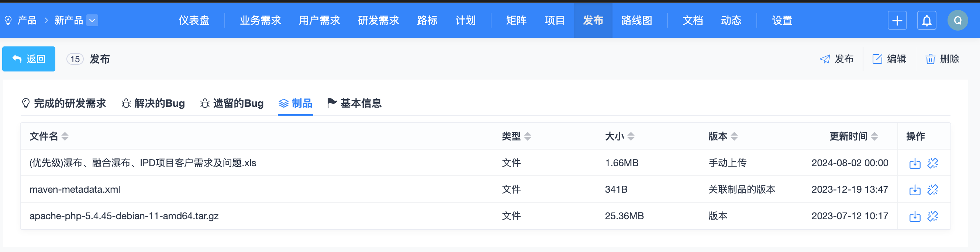The width and height of the screenshot is (980, 252).
Task: Open the 项目 nav item
Action: [555, 21]
